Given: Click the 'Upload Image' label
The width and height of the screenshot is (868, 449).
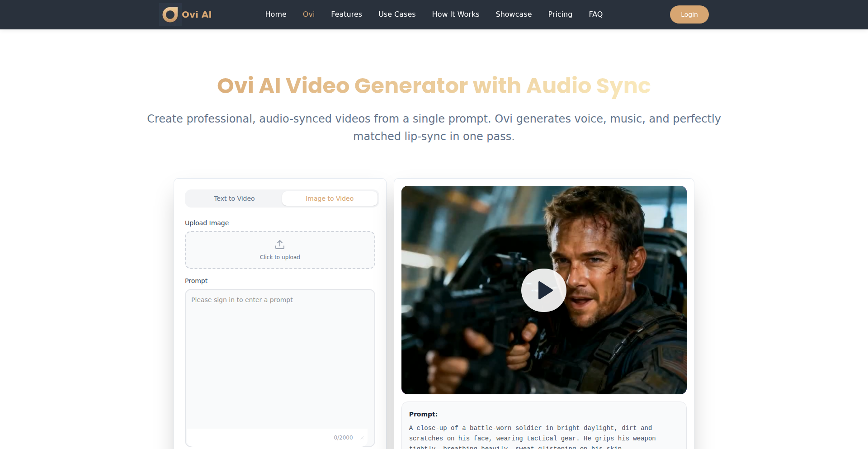Looking at the screenshot, I should (207, 223).
